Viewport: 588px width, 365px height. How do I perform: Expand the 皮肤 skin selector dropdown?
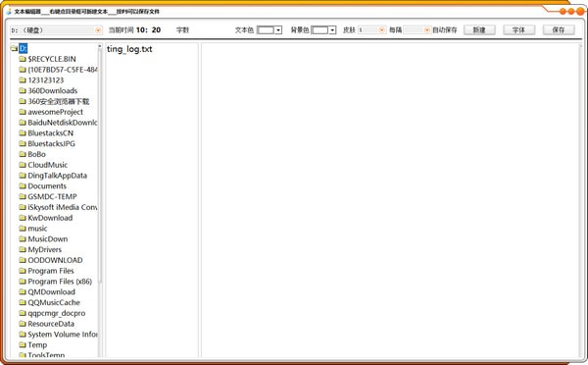[x=382, y=30]
